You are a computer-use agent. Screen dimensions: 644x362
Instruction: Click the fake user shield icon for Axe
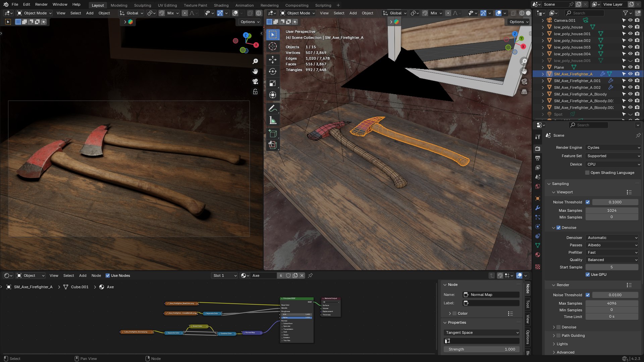(x=288, y=276)
